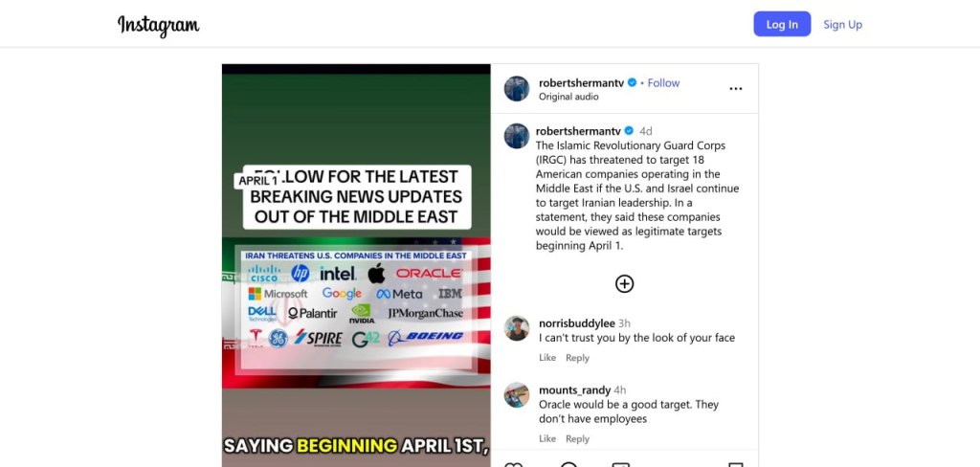Open the mounts_randy username link
Image resolution: width=980 pixels, height=467 pixels.
(x=574, y=390)
